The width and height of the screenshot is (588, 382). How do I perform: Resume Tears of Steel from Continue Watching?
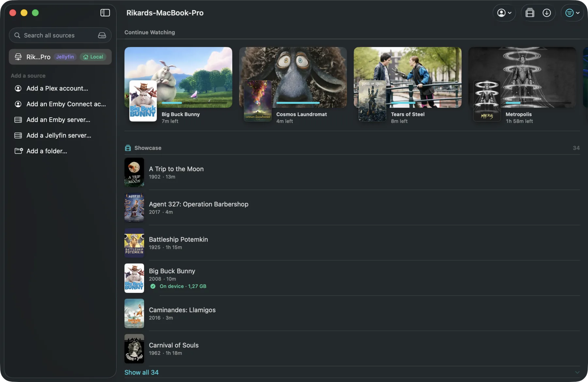408,85
